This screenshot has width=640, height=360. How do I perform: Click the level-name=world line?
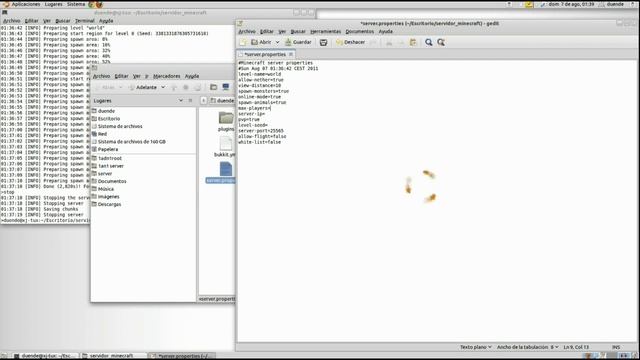click(260, 74)
